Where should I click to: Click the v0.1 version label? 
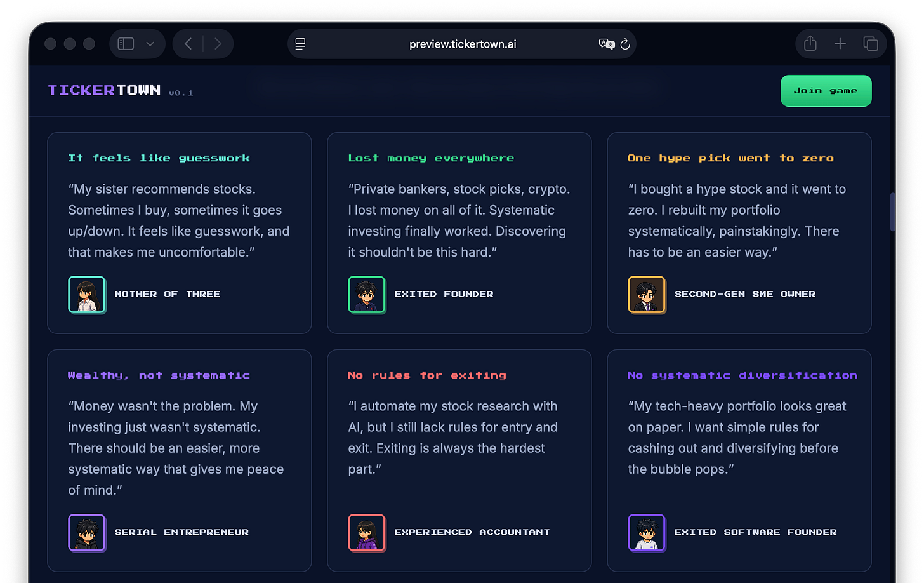181,93
